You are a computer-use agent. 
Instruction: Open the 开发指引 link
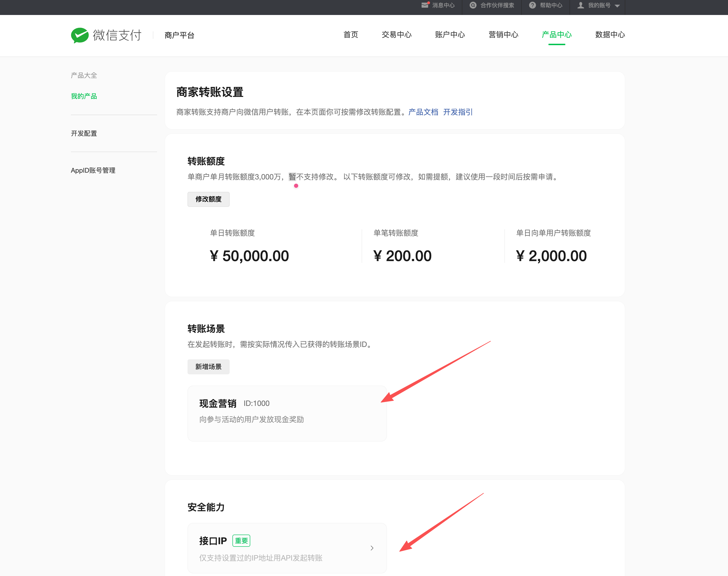point(458,112)
